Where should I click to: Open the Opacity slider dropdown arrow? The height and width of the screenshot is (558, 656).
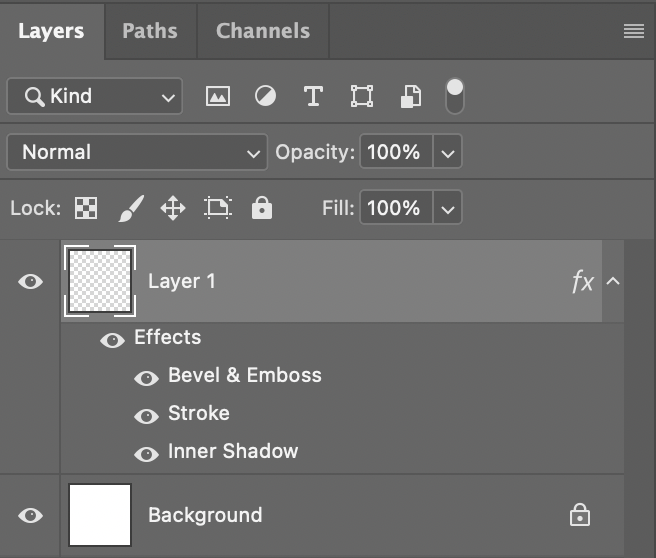448,152
